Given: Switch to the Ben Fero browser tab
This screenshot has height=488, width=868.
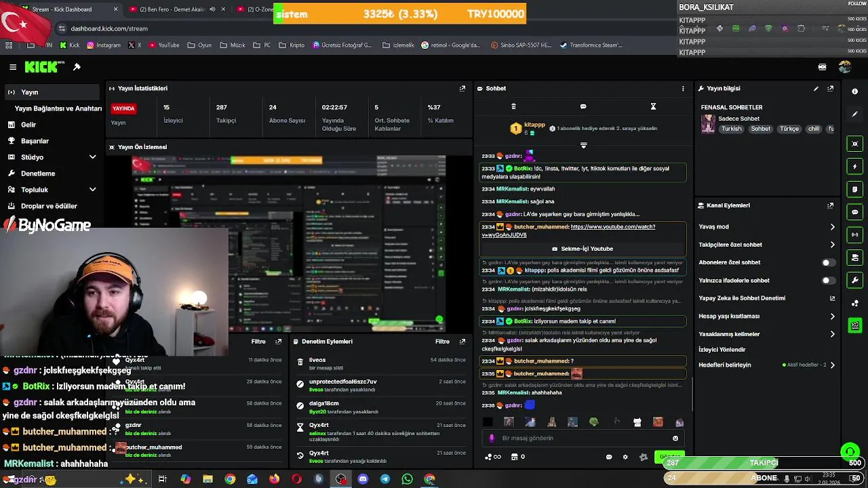Looking at the screenshot, I should coord(176,9).
